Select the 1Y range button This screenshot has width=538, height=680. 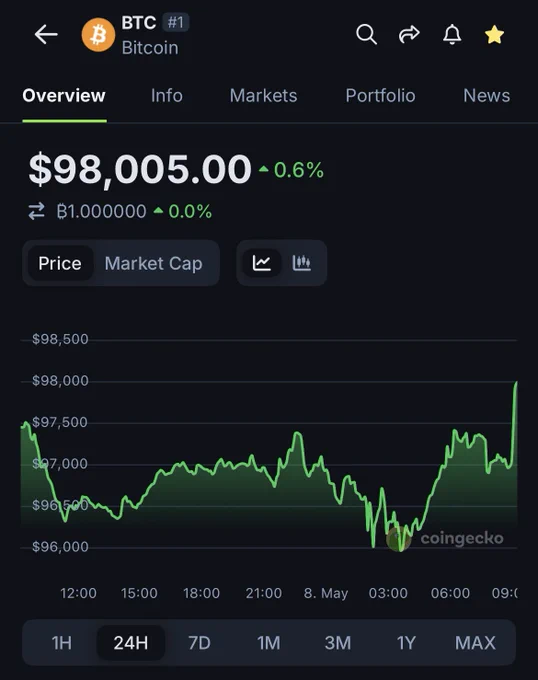[x=406, y=643]
